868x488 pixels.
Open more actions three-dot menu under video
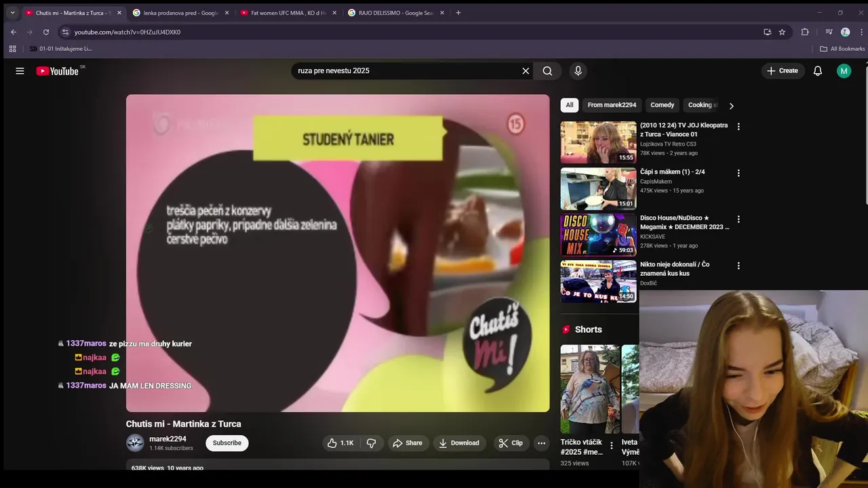(541, 443)
